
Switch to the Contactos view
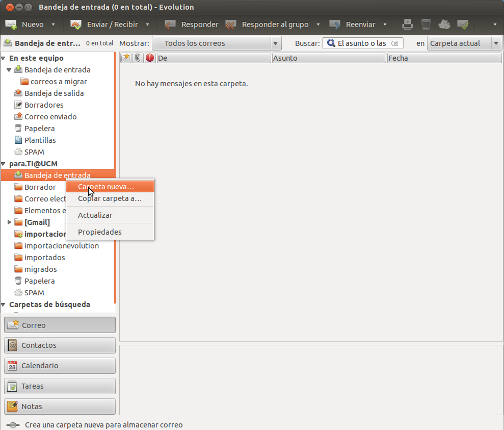(x=60, y=345)
